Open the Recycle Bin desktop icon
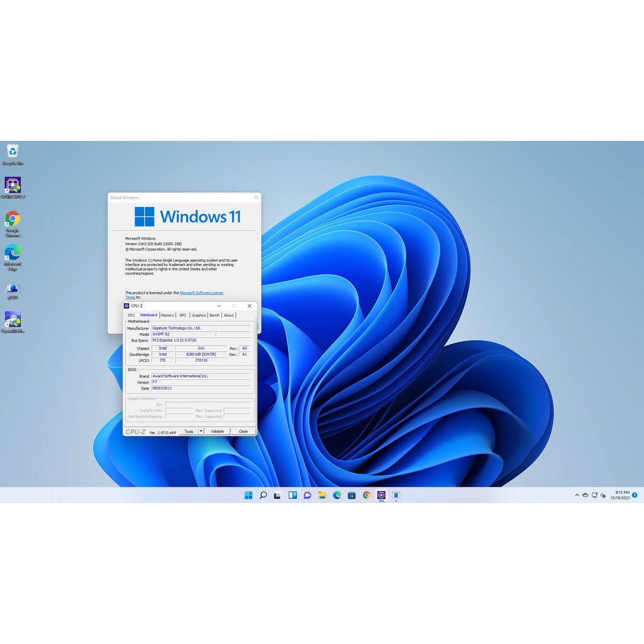This screenshot has width=644, height=644. click(x=13, y=151)
